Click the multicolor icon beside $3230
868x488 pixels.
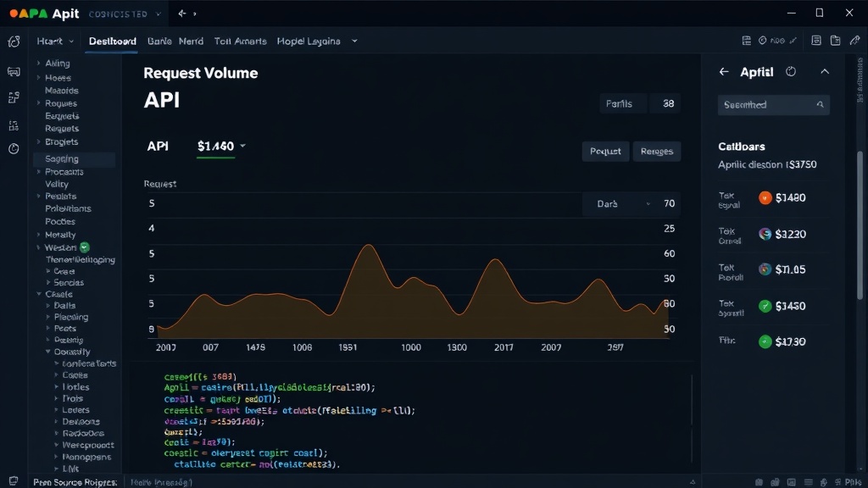[765, 234]
